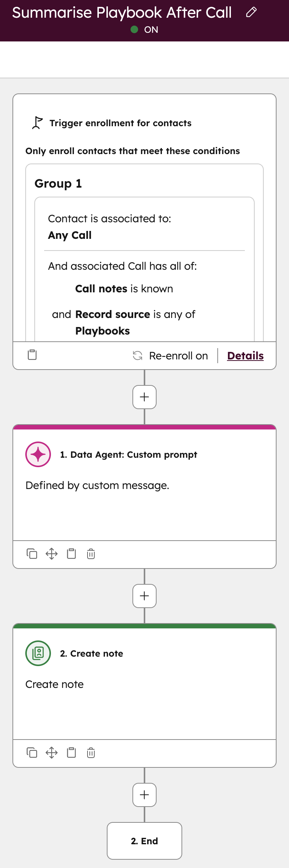Viewport: 289px width, 868px height.
Task: Click the move icon on the Data Agent action
Action: (52, 554)
